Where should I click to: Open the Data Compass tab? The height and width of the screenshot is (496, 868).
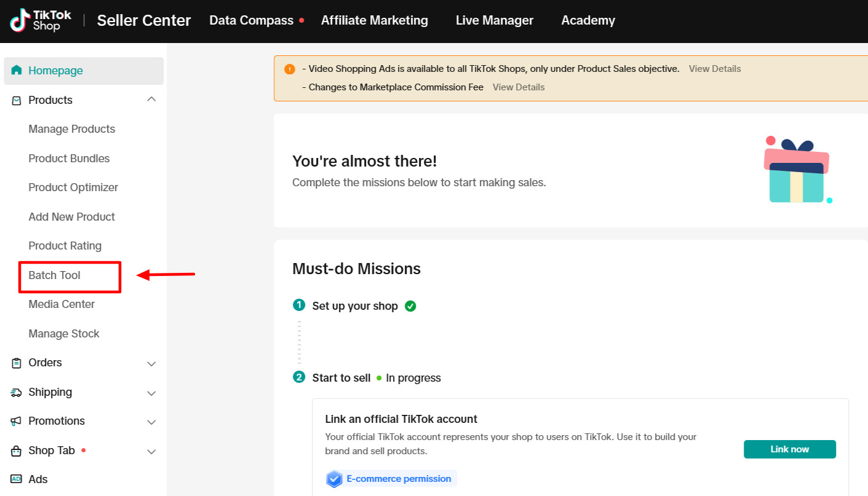pos(251,20)
